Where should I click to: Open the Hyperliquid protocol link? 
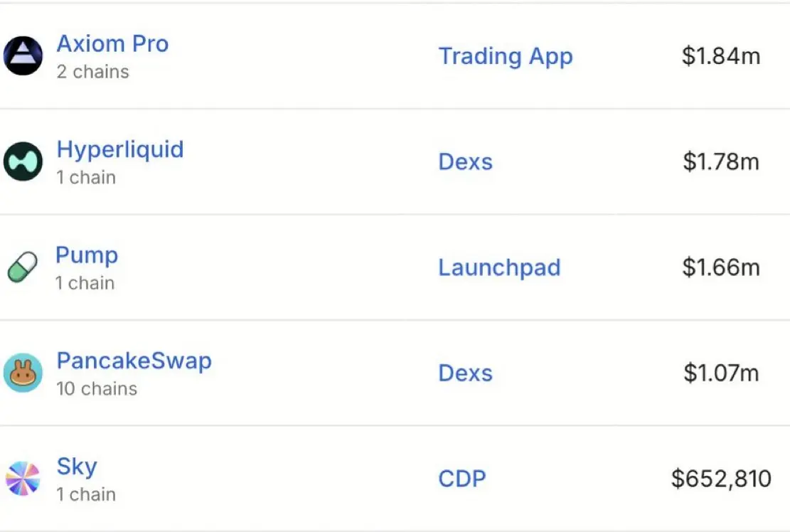coord(120,149)
